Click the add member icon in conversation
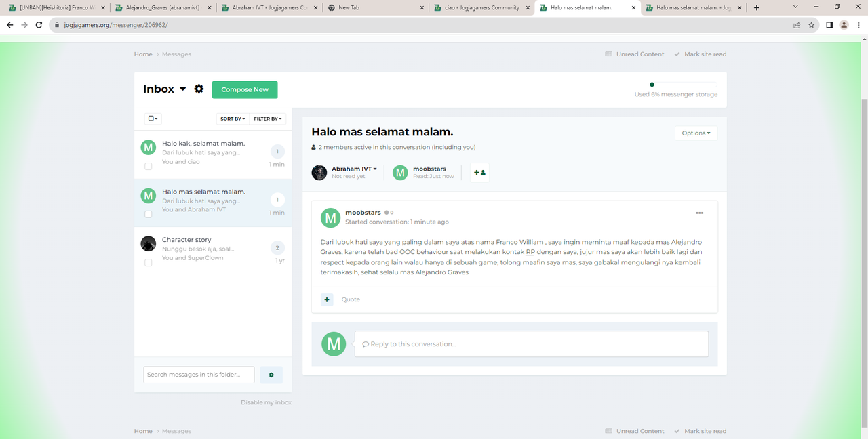 click(479, 173)
